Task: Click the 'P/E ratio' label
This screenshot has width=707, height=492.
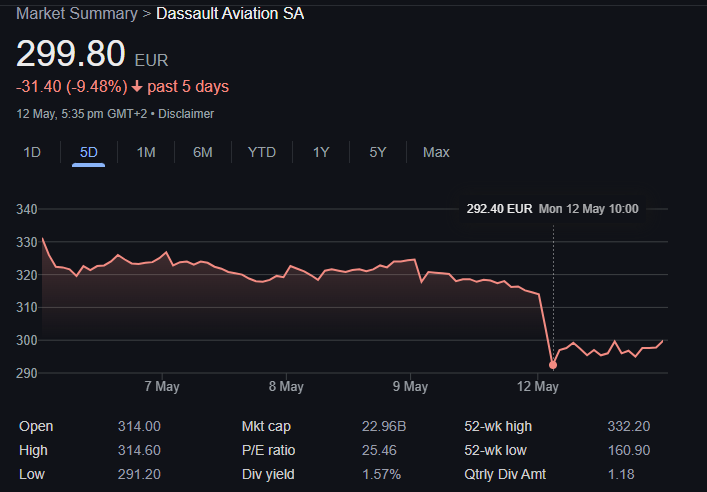Action: (268, 450)
